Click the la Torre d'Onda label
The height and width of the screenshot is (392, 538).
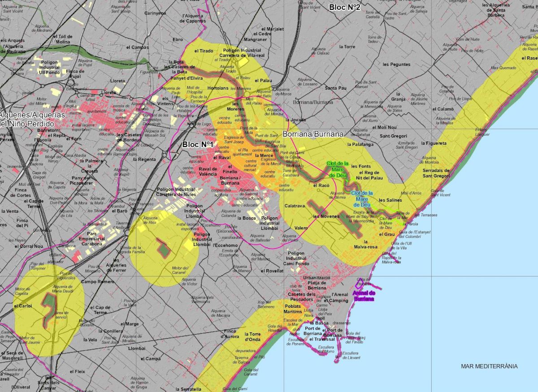[252, 336]
